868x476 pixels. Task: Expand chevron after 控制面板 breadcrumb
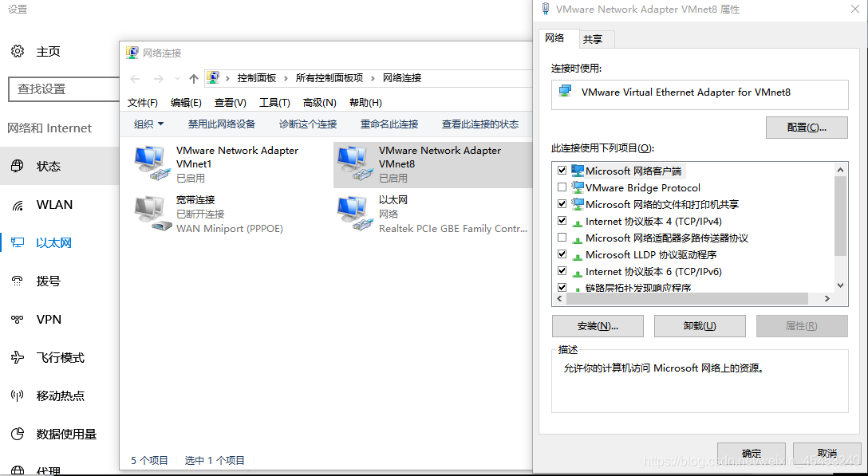click(286, 78)
